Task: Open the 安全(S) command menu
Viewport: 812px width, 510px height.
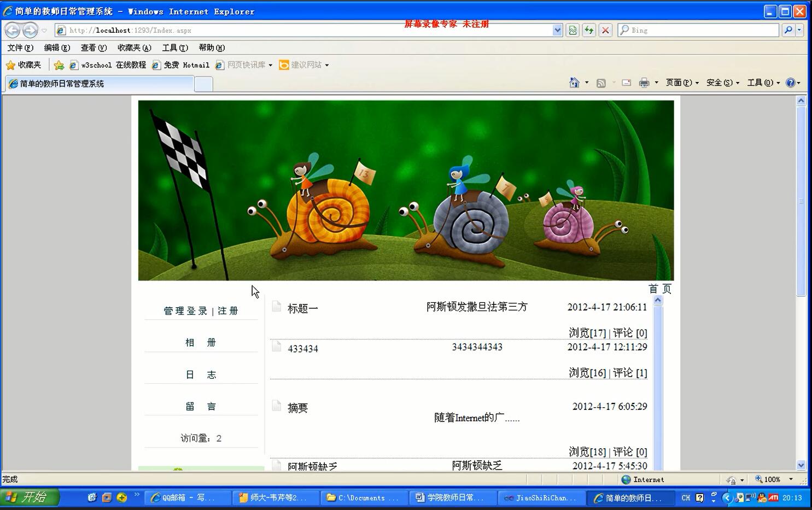Action: [x=722, y=83]
